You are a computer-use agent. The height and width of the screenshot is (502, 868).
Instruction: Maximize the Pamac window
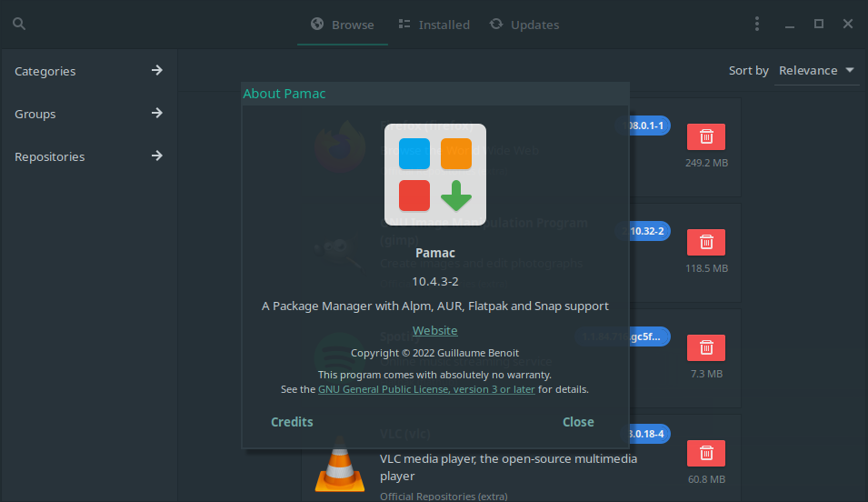819,24
